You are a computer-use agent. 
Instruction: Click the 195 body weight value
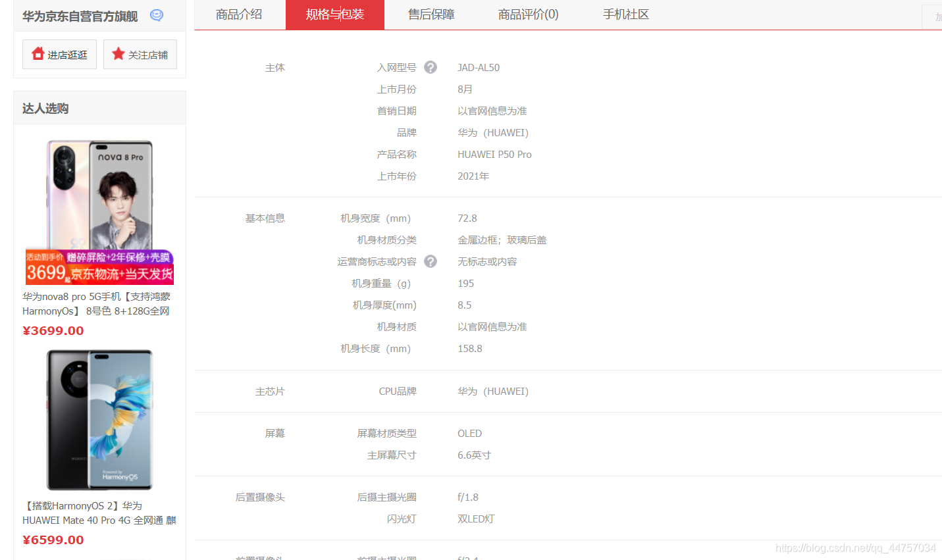pyautogui.click(x=465, y=284)
